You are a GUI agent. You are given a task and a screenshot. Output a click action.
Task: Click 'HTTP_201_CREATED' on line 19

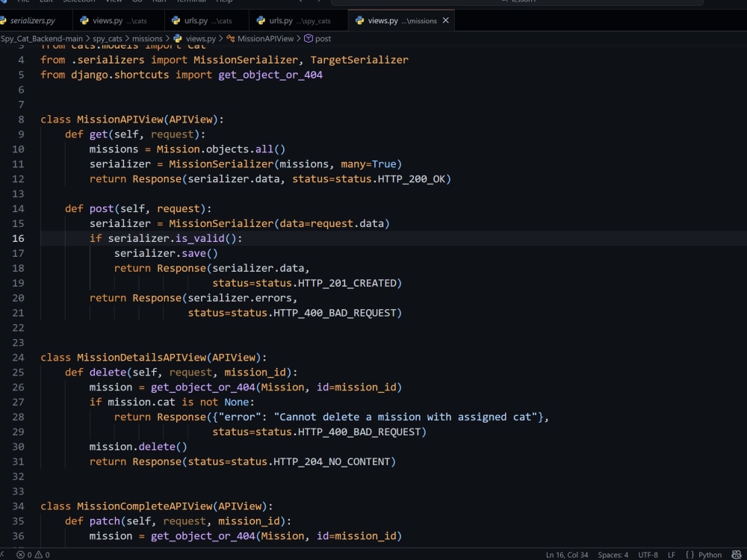pyautogui.click(x=347, y=283)
